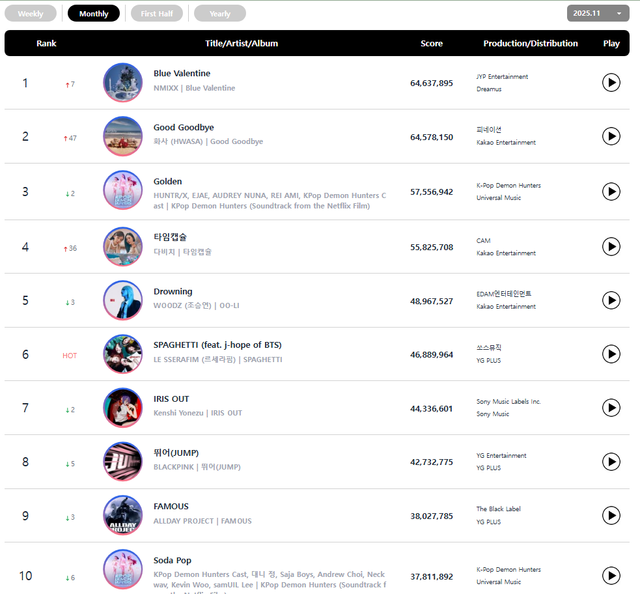This screenshot has width=640, height=594.
Task: Click the Good Goodbye album cover
Action: click(x=123, y=136)
